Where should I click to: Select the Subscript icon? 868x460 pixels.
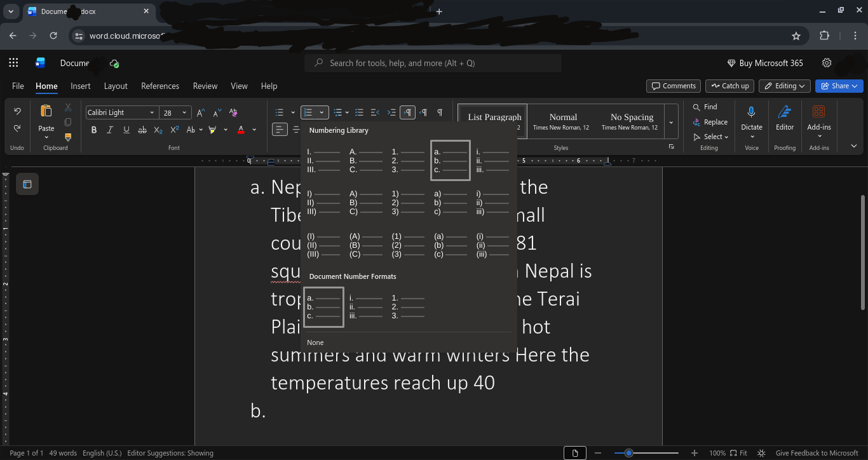[158, 130]
